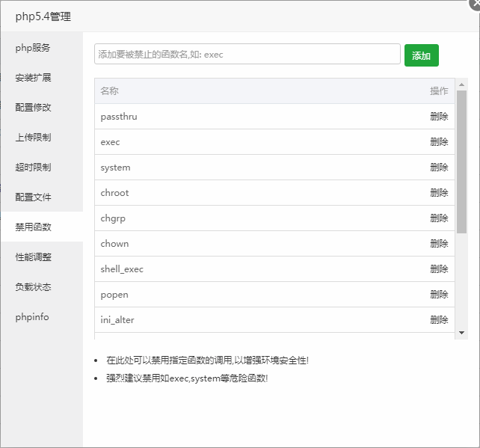
Task: Remove shell_exec from the list
Action: point(439,269)
